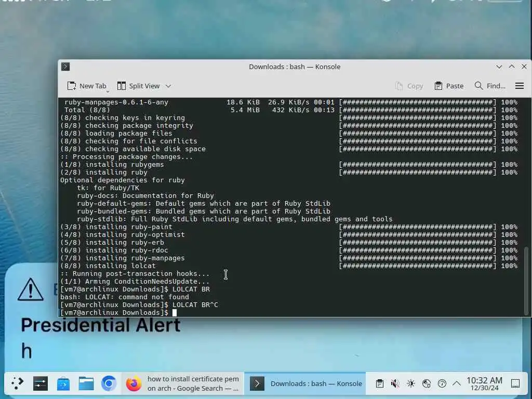Click the network tray icon
Screen dimensions: 532x399
[427, 383]
